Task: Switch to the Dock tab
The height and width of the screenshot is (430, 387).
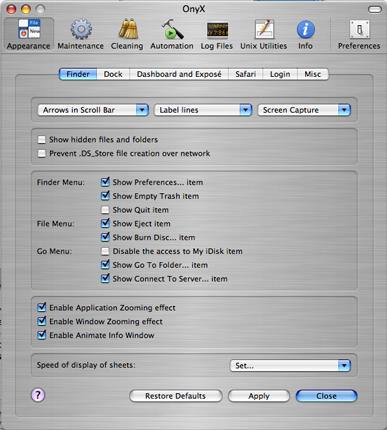Action: pyautogui.click(x=113, y=74)
